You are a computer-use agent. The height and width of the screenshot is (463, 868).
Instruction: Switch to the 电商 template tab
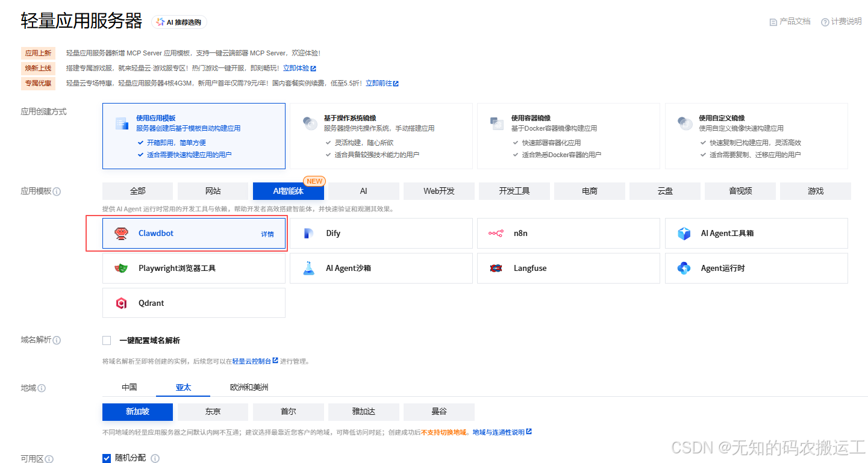[x=589, y=191]
